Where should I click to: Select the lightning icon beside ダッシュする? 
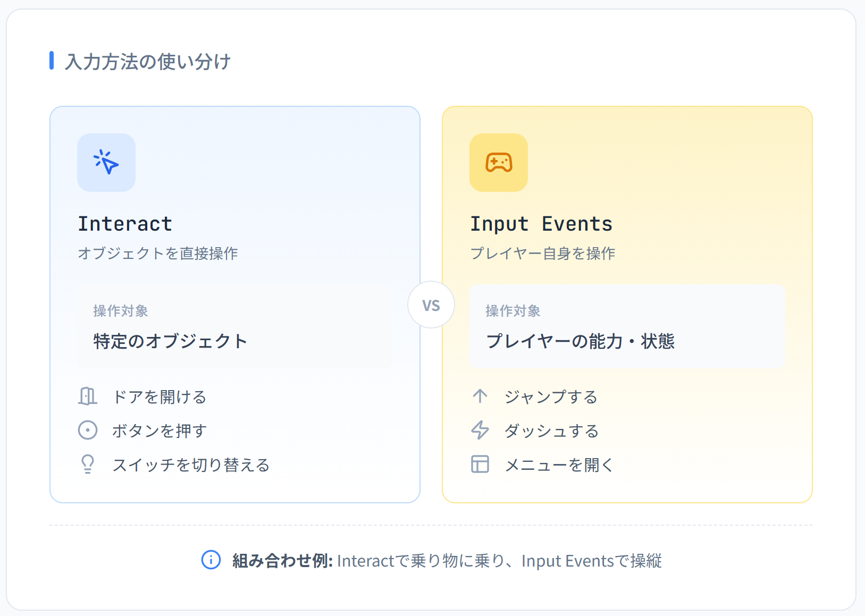click(x=480, y=430)
